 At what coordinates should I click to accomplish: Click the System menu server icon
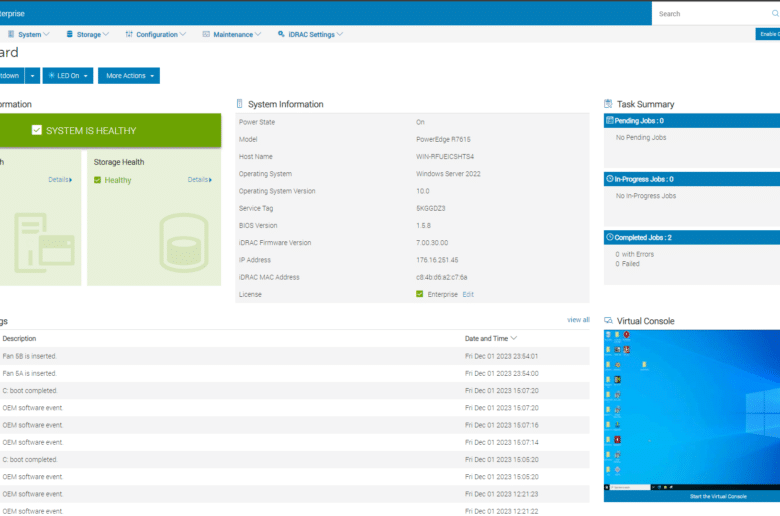coord(11,34)
